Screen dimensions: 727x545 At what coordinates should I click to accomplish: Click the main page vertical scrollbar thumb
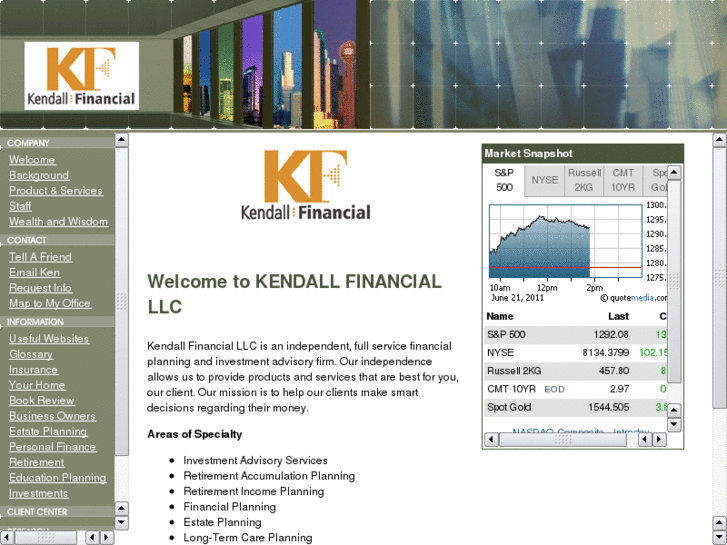point(719,278)
